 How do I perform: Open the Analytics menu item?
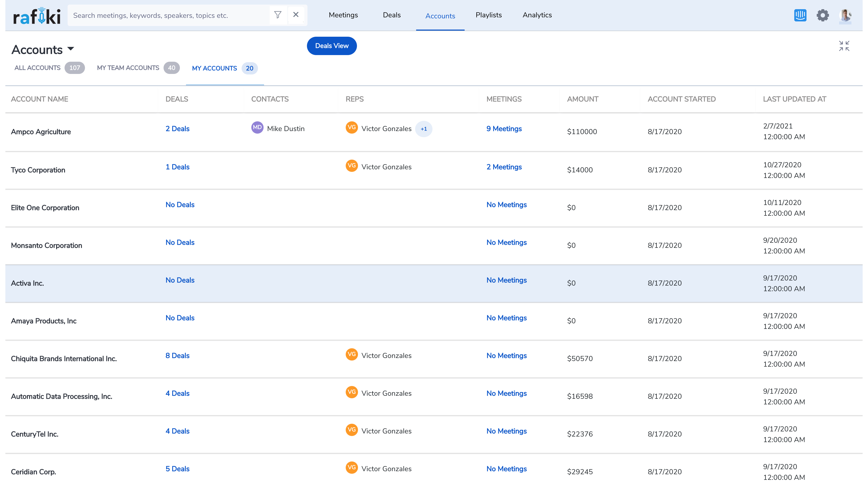[x=537, y=15]
